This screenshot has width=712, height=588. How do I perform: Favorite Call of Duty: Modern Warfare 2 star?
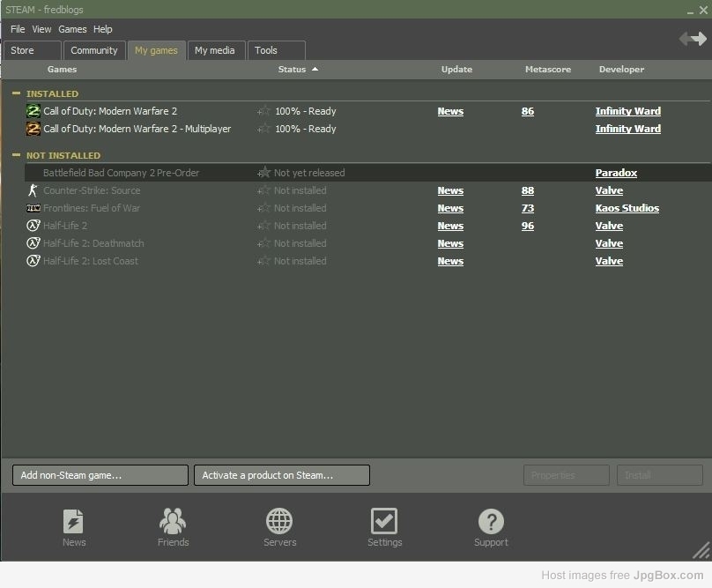(263, 111)
